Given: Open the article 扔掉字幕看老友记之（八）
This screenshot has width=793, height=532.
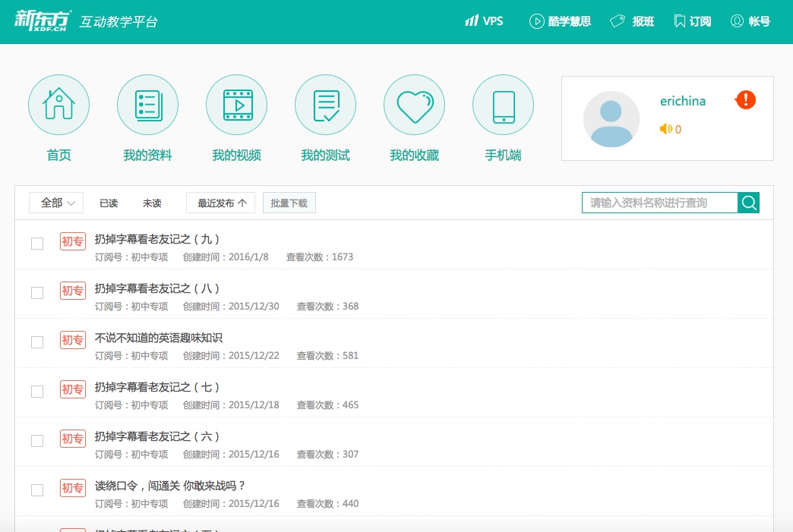Looking at the screenshot, I should [157, 288].
